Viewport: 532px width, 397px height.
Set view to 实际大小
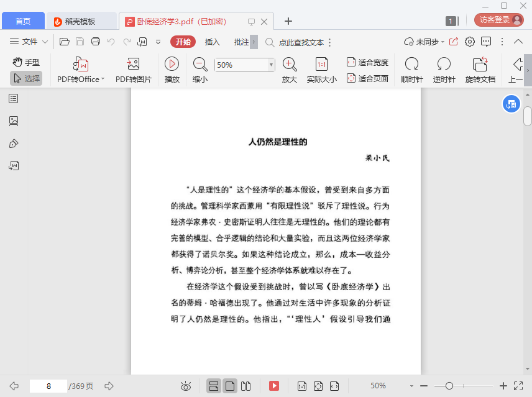pos(322,70)
